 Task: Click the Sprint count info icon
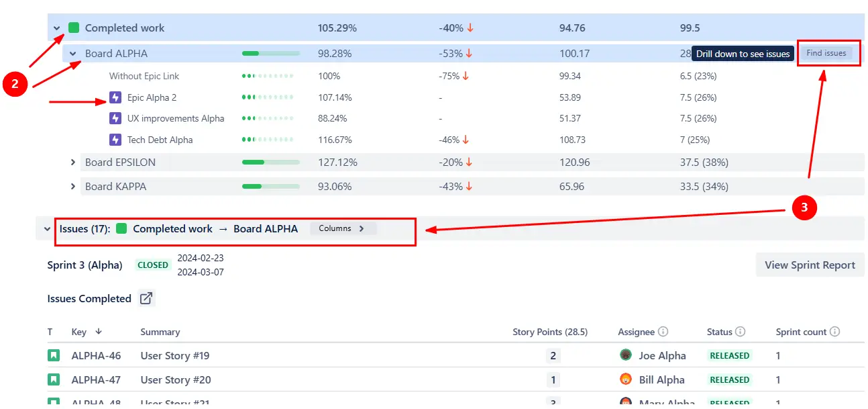[x=834, y=332]
